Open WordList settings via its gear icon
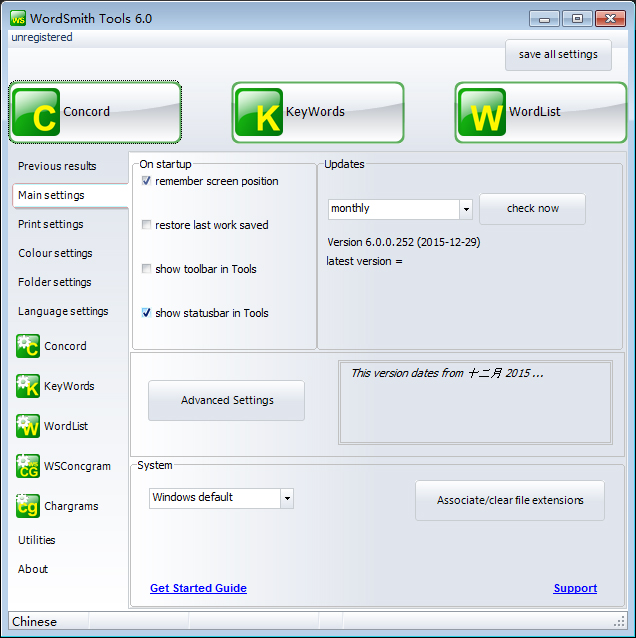The height and width of the screenshot is (638, 636). click(28, 426)
